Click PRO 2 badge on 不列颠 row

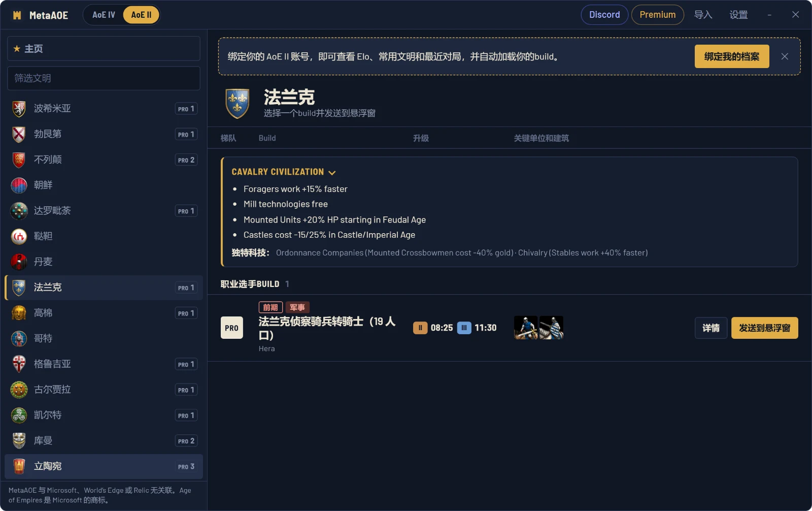(186, 160)
